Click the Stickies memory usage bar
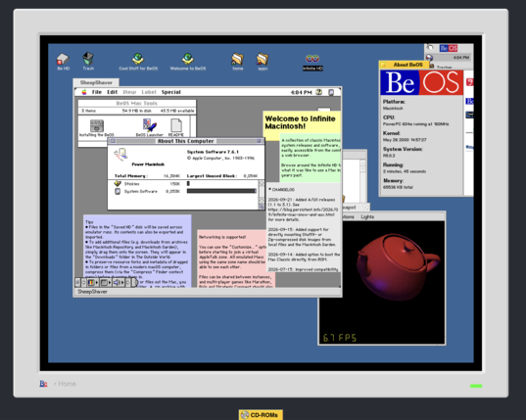 (188, 183)
